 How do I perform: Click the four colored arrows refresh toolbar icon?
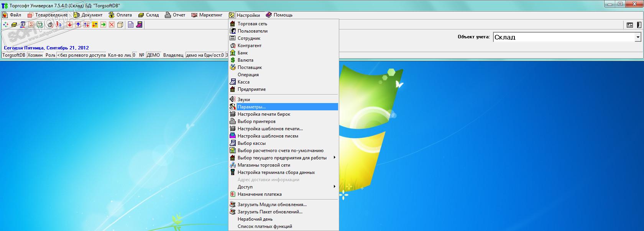coord(6,25)
